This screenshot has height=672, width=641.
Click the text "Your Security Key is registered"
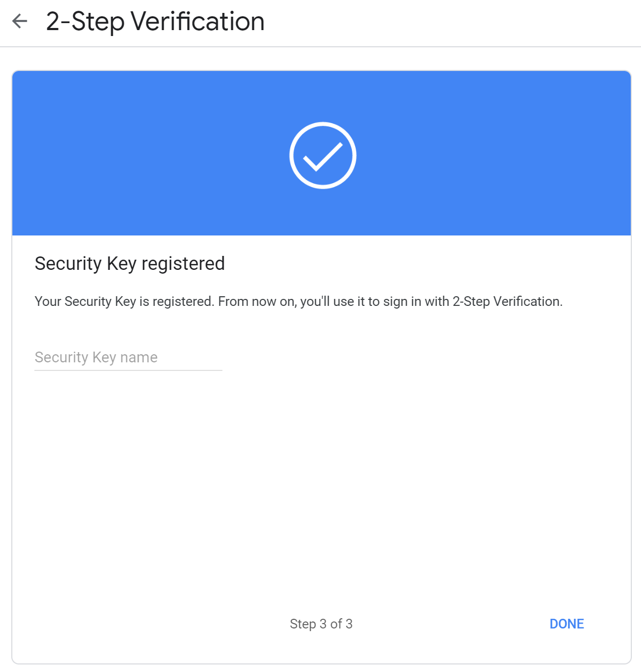click(124, 302)
